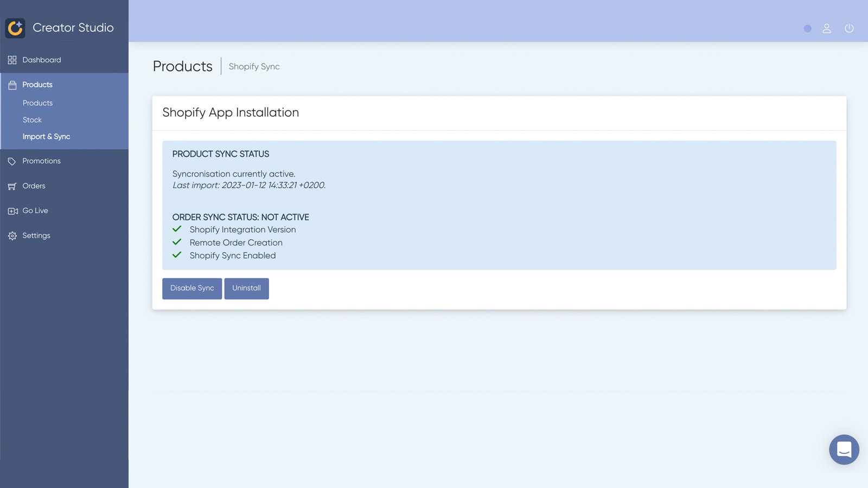Click the Shopify Integration Version checkmark
Viewport: 868px width, 488px height.
(177, 229)
